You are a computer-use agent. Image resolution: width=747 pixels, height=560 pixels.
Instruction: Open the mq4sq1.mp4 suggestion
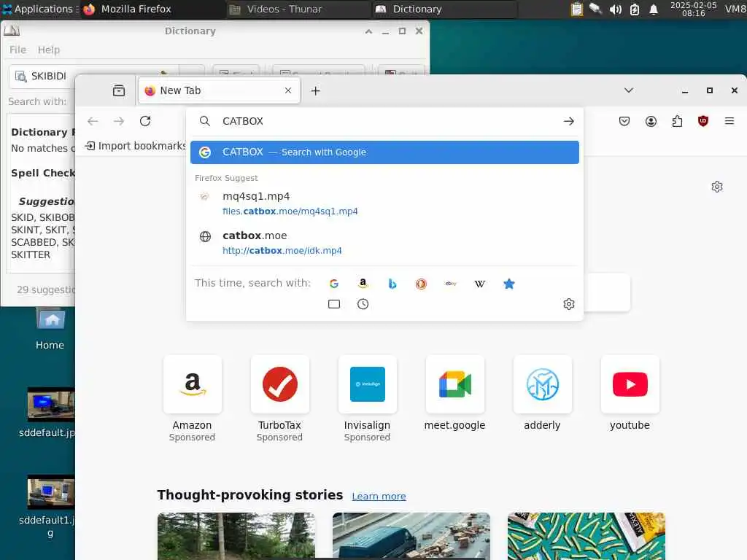click(384, 203)
